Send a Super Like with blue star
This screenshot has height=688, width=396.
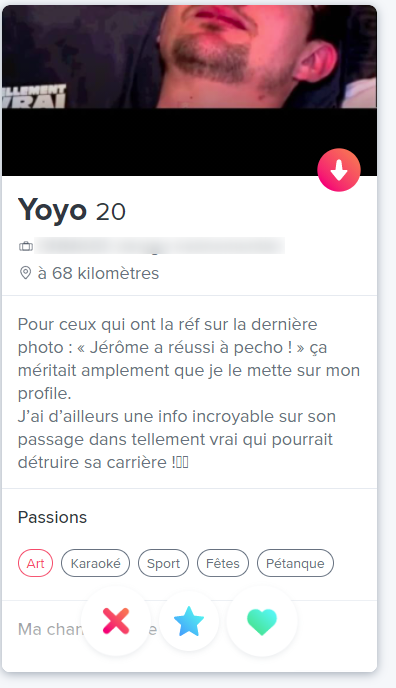coord(189,621)
